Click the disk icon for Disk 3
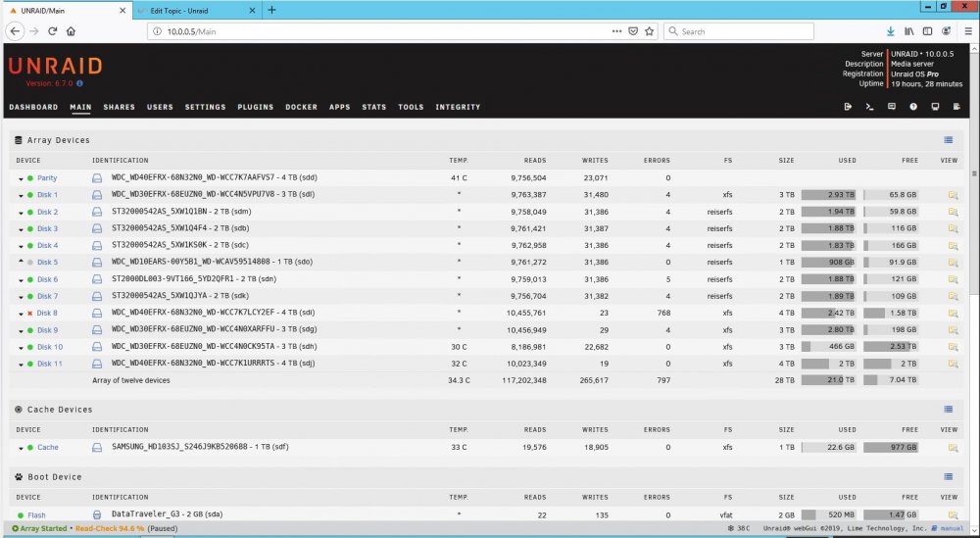The image size is (980, 538). (x=97, y=228)
